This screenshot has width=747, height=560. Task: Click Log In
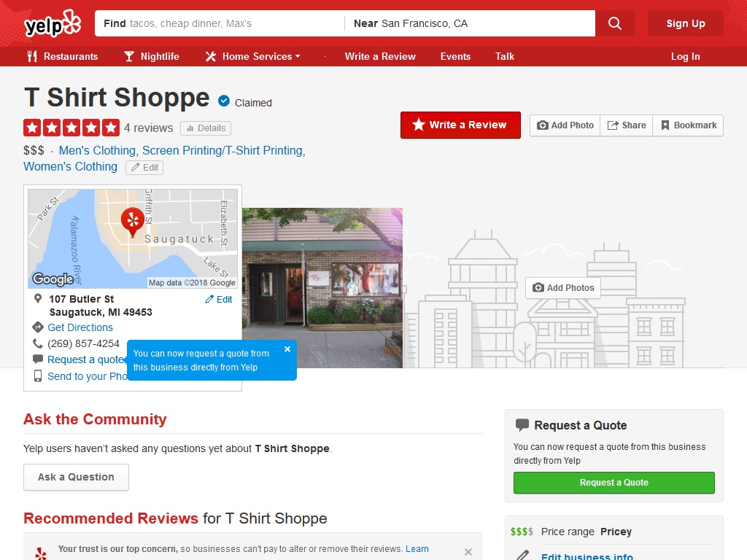point(685,56)
